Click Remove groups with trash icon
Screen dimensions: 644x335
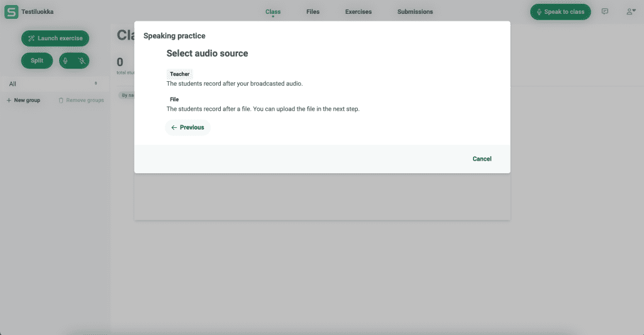click(81, 100)
